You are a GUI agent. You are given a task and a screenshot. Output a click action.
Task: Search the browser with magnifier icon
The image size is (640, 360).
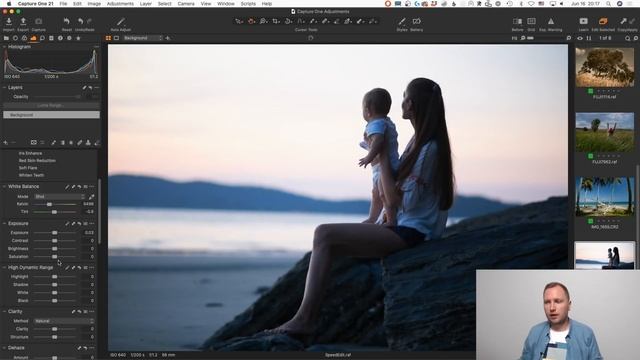pos(627,38)
